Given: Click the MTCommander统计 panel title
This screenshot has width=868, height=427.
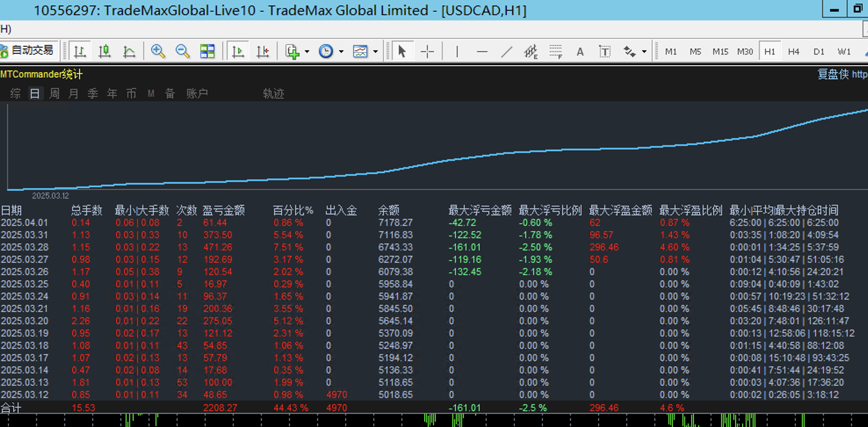Looking at the screenshot, I should pyautogui.click(x=41, y=74).
